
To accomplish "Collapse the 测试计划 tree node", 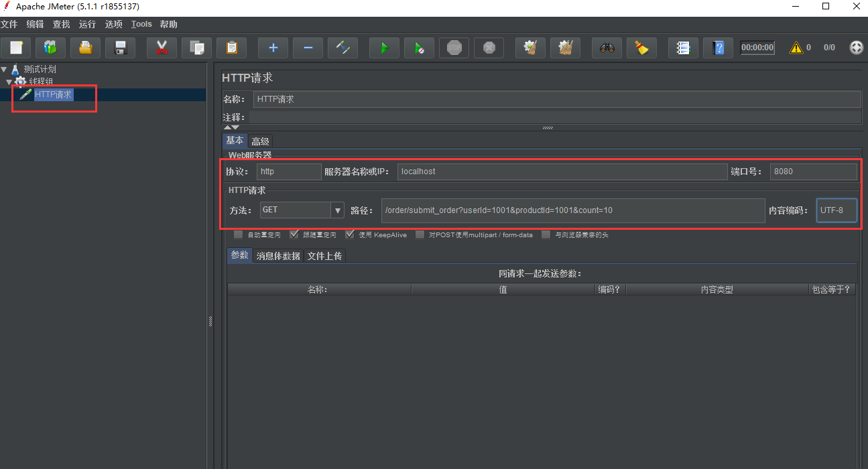I will (x=4, y=69).
